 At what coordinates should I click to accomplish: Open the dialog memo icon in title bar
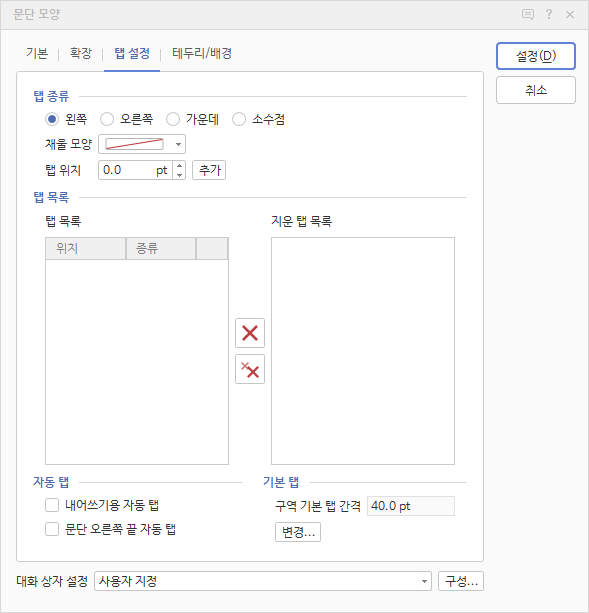coord(528,14)
